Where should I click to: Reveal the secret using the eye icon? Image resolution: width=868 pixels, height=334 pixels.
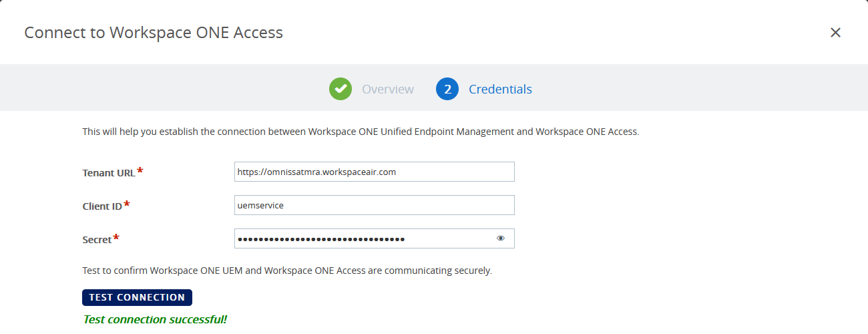(501, 238)
